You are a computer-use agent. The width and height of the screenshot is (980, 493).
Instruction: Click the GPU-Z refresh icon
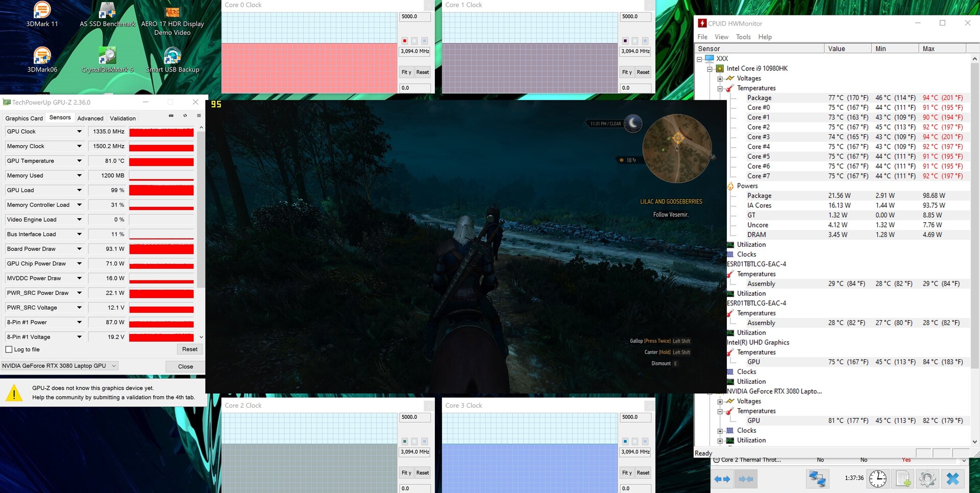point(185,116)
